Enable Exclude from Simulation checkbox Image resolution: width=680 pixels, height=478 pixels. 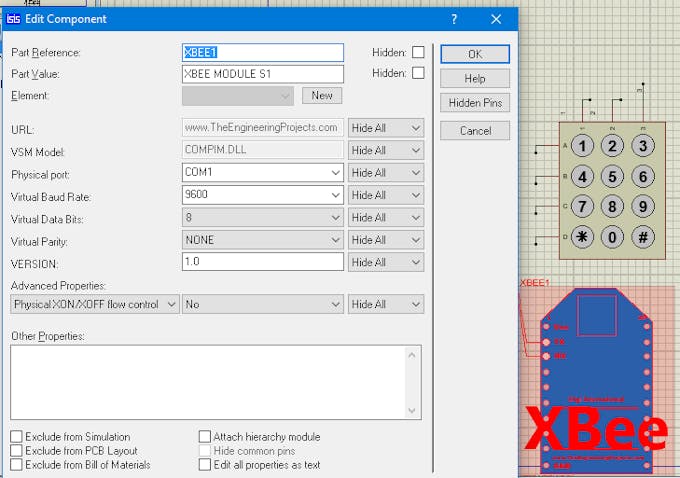pos(17,437)
